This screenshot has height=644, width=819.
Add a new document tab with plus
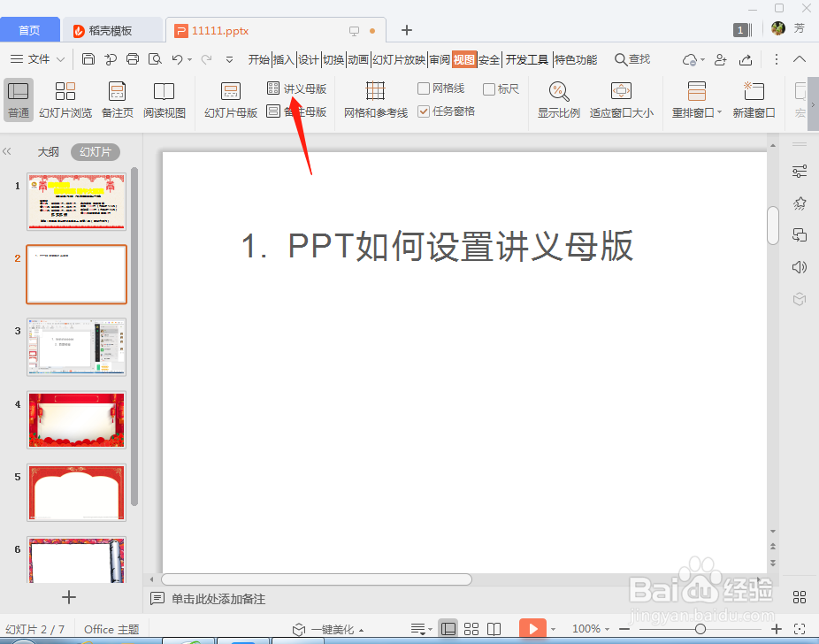406,30
